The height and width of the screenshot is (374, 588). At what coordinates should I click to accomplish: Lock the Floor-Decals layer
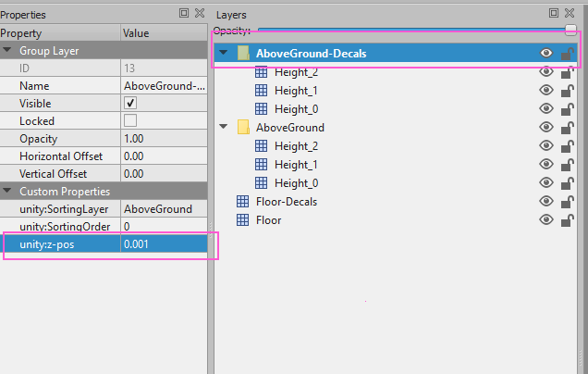[568, 202]
